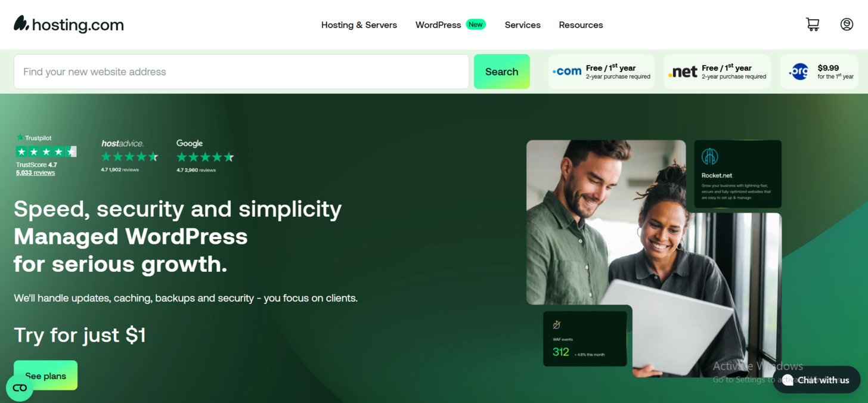Click the hosting.com logo

[x=69, y=24]
